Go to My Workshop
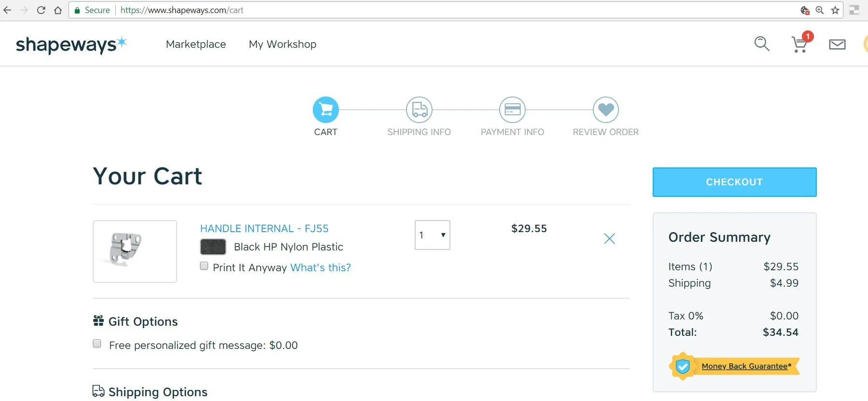The height and width of the screenshot is (401, 868). coord(282,44)
